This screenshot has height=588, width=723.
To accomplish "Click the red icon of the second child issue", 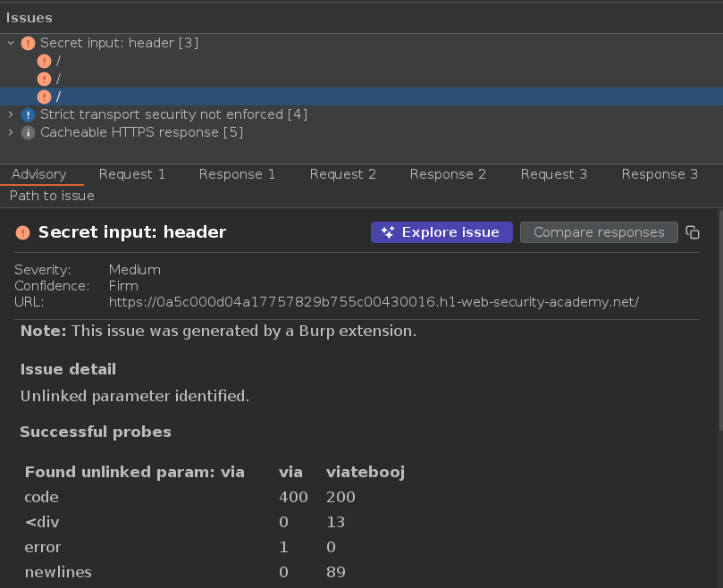I will click(x=44, y=79).
